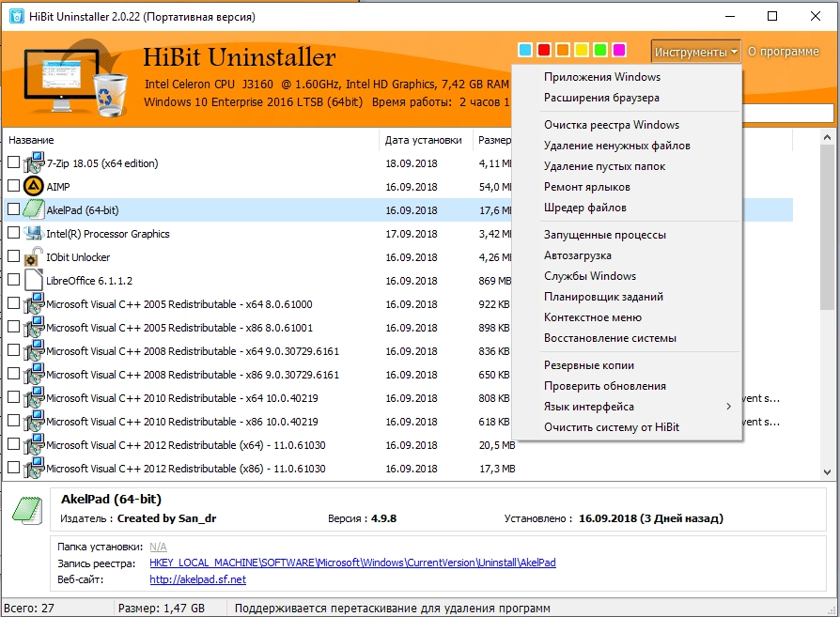The width and height of the screenshot is (840, 617).
Task: Click the Visual C++ 2005 x64 installer icon
Action: click(x=34, y=303)
